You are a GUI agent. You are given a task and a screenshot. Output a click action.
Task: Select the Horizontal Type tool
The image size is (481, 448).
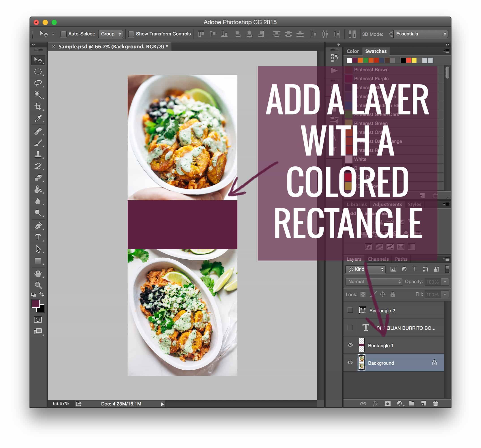point(38,237)
